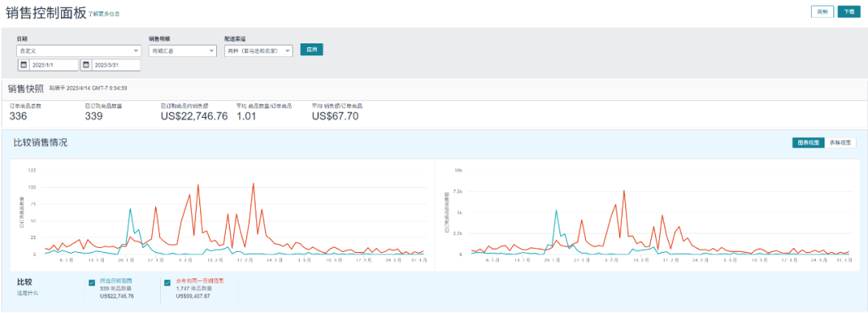Toggle the selected date range checkbox
This screenshot has height=313, width=868.
(x=92, y=283)
